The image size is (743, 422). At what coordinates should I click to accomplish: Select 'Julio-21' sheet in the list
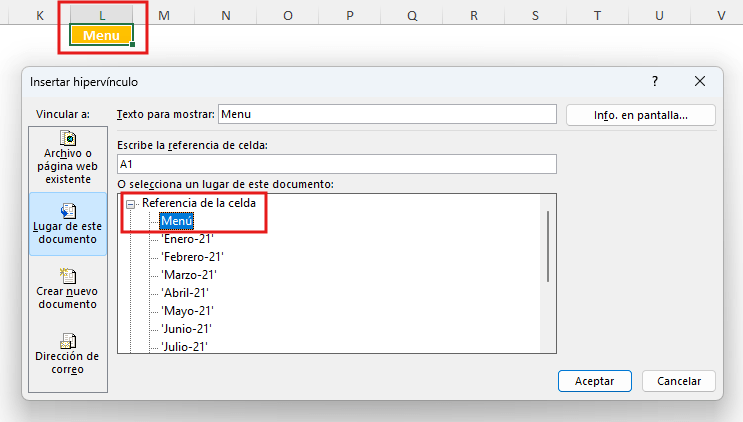pyautogui.click(x=185, y=346)
